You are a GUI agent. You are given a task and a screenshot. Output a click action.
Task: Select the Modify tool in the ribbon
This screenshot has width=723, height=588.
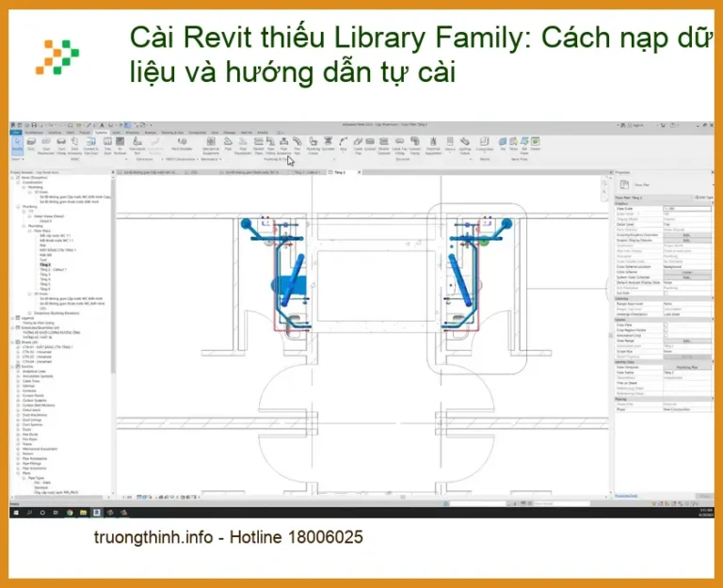click(x=17, y=145)
